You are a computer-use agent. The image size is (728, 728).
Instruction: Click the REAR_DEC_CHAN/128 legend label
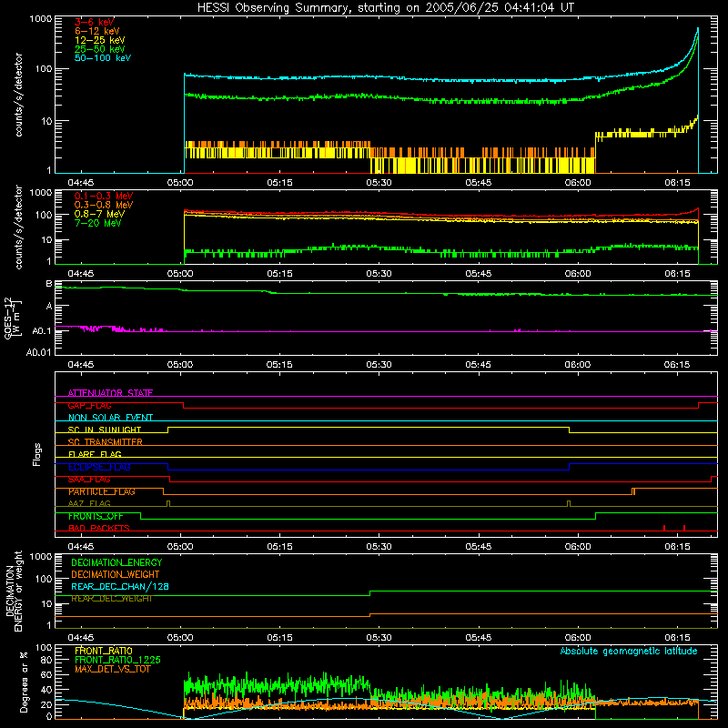[x=120, y=586]
